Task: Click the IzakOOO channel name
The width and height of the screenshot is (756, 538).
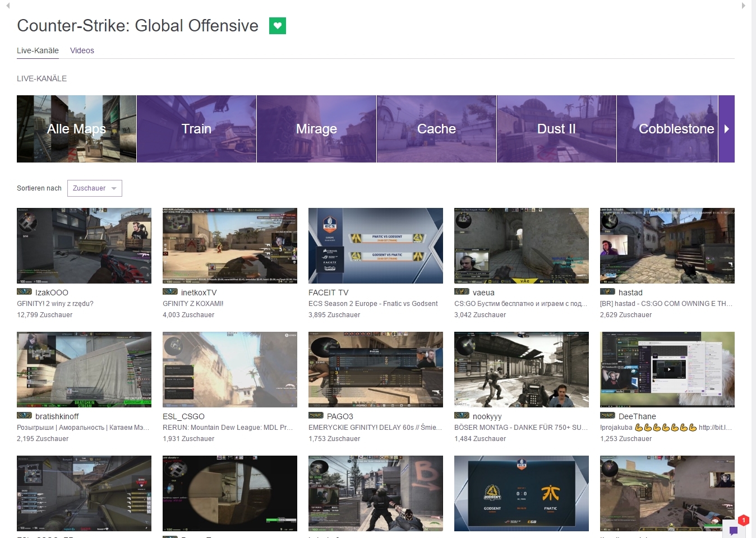Action: [52, 293]
